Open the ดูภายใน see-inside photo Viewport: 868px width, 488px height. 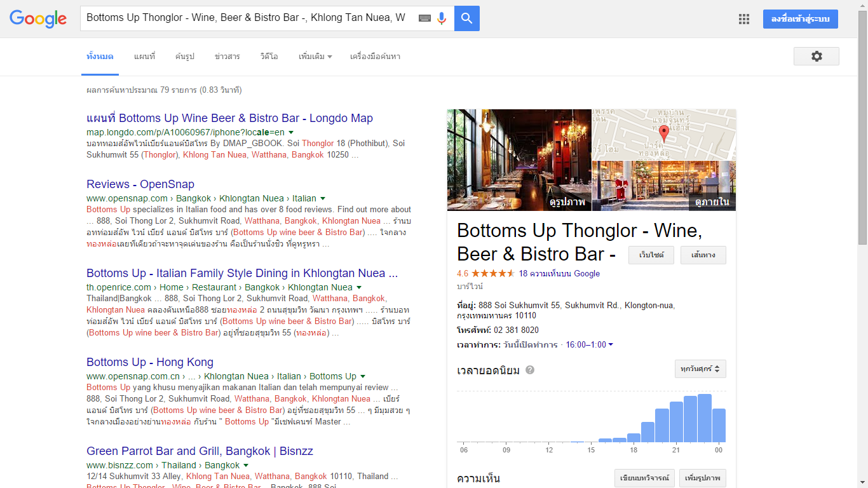coord(664,186)
